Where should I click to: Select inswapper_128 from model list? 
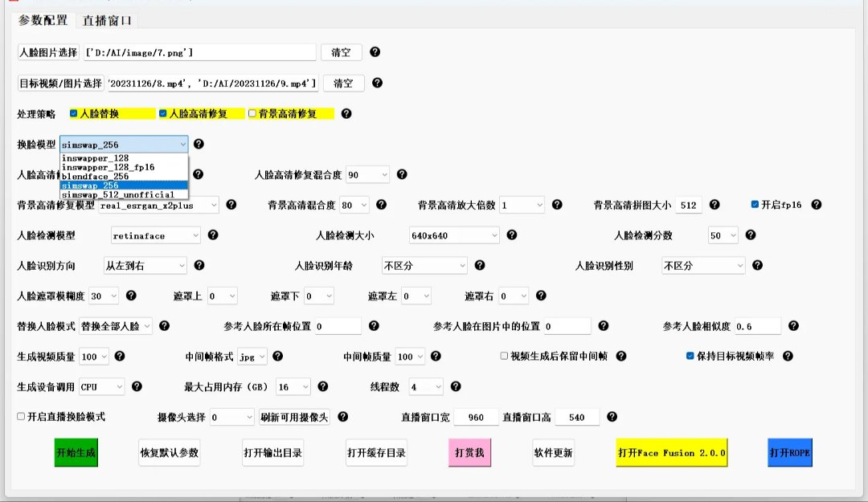[95, 158]
